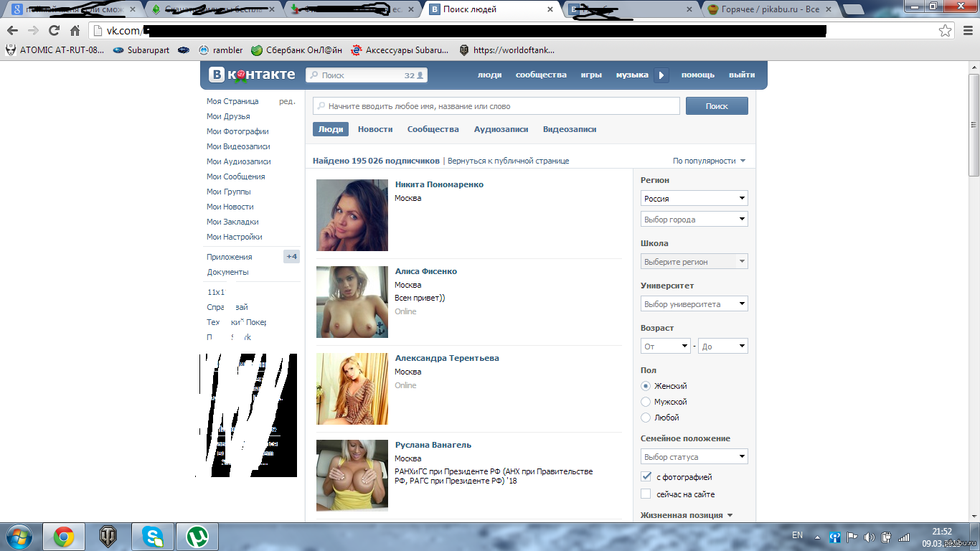This screenshot has height=551, width=980.
Task: Switch to the Видеозаписи search tab
Action: tap(570, 129)
